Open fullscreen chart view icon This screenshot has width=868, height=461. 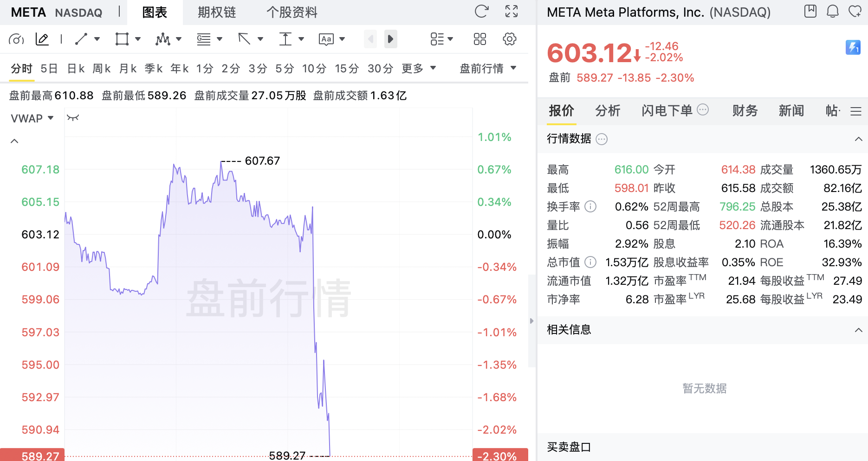pos(512,12)
